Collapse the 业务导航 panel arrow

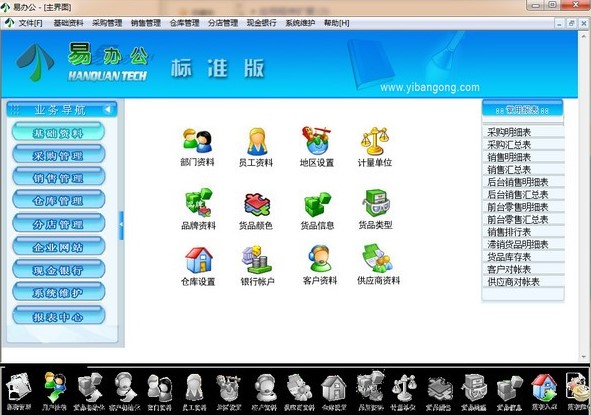point(108,110)
